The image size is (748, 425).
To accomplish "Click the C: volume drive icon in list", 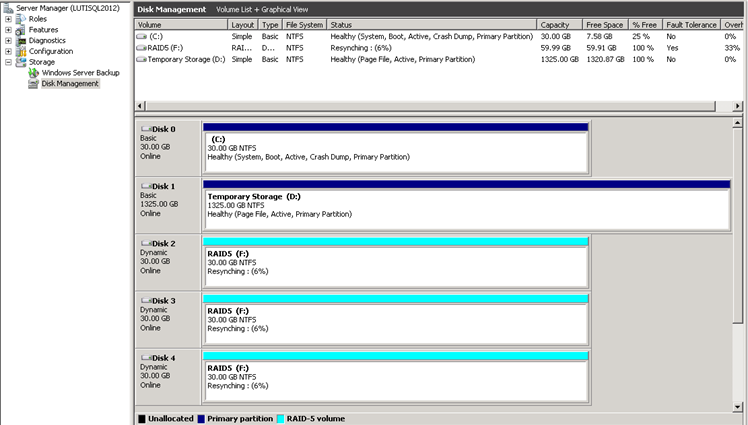I will point(141,36).
